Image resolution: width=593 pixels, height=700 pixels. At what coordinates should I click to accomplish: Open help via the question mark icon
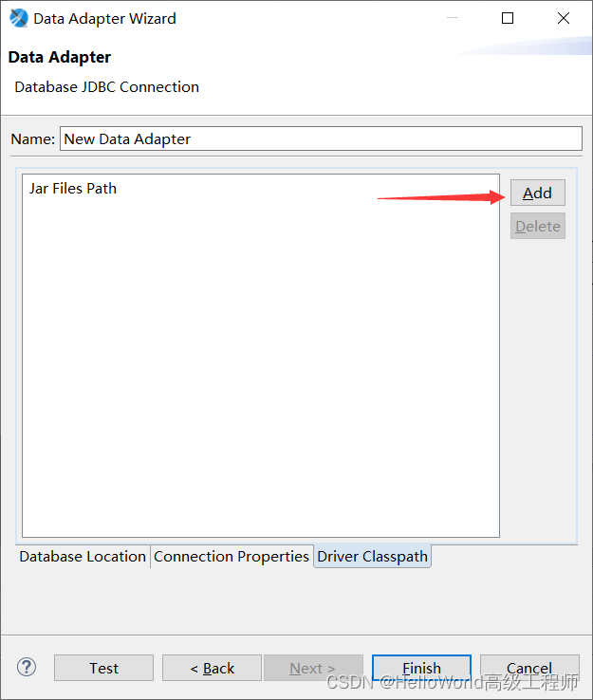(x=27, y=668)
